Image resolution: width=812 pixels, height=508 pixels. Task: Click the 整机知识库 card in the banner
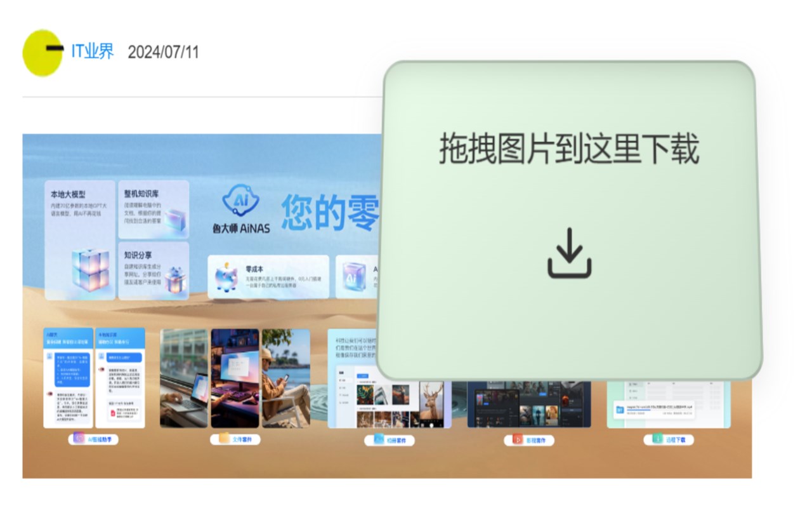(x=154, y=209)
